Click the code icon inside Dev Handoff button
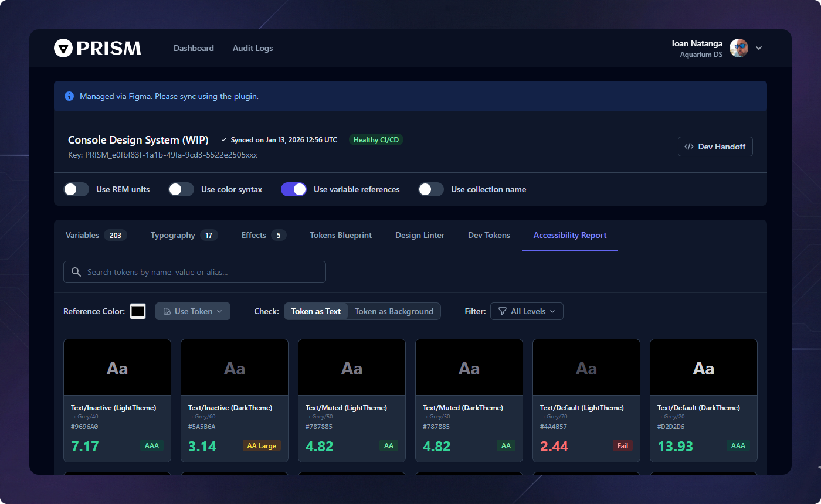Image resolution: width=821 pixels, height=504 pixels. click(688, 147)
